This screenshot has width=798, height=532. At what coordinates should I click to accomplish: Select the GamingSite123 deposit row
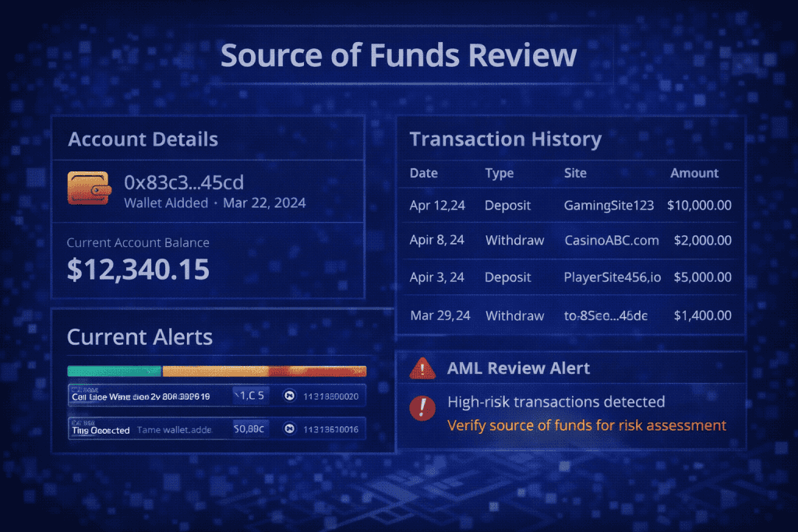(x=570, y=206)
